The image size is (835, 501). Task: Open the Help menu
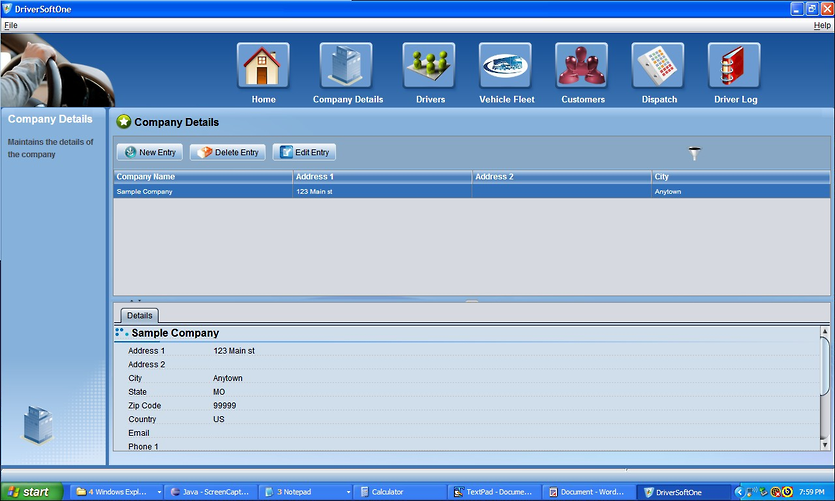point(821,25)
